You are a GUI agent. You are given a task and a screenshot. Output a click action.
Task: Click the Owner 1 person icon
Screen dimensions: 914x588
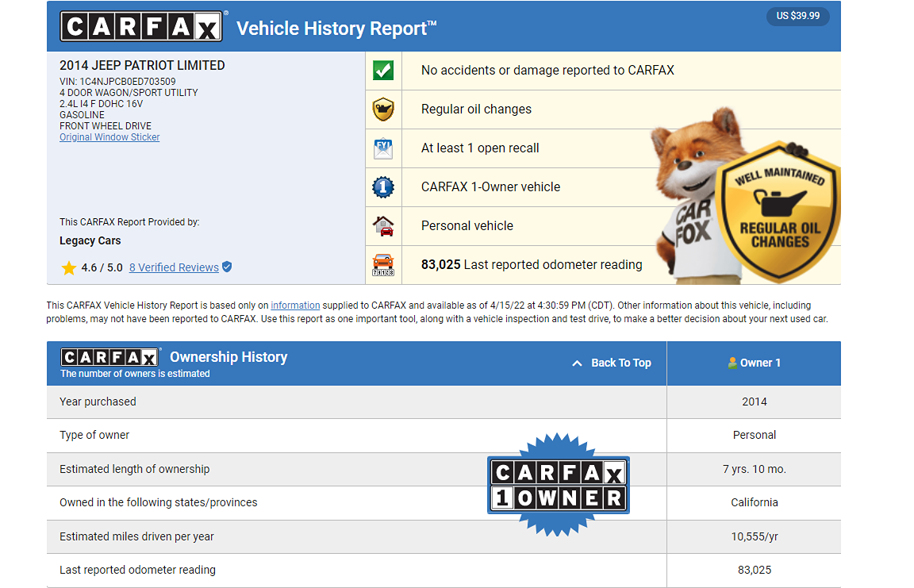pos(732,363)
